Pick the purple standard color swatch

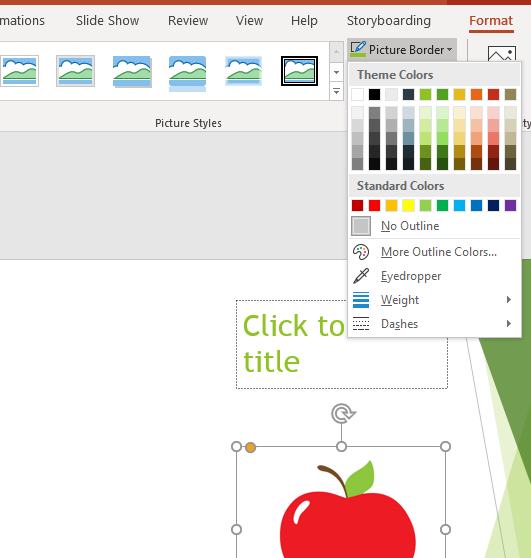pos(510,205)
